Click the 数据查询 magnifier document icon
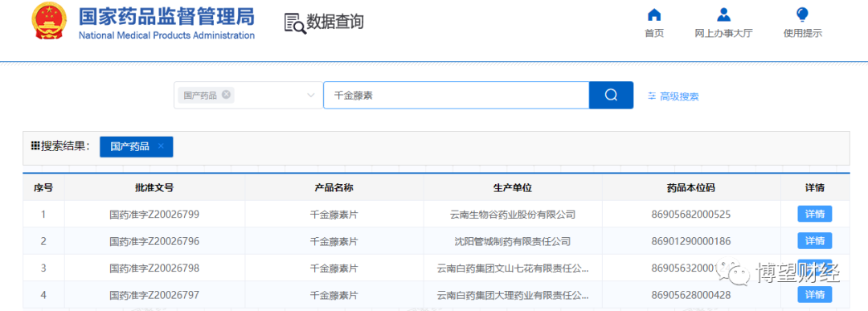The image size is (868, 311). tap(295, 23)
